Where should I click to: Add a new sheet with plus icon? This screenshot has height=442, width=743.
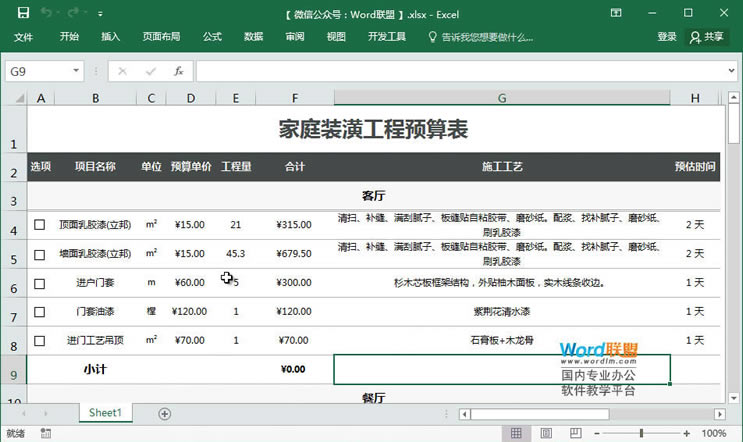coord(165,413)
